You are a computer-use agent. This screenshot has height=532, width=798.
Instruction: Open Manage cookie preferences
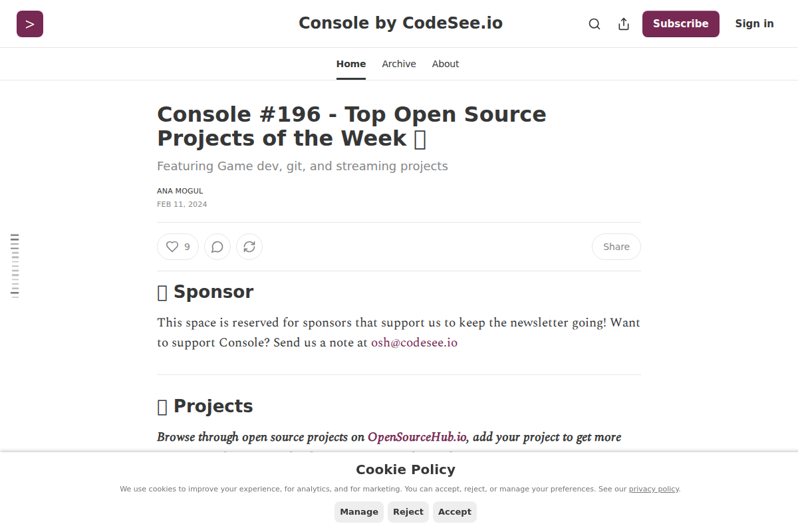click(x=359, y=512)
